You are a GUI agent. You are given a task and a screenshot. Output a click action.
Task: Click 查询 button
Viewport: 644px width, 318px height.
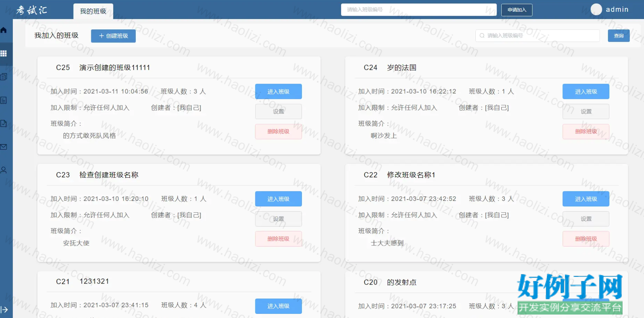click(619, 36)
